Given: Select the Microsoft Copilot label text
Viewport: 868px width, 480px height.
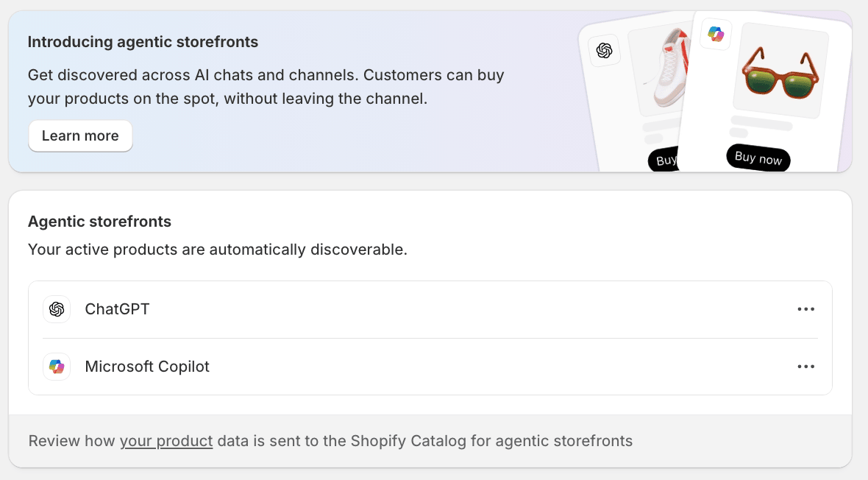Looking at the screenshot, I should [x=147, y=367].
